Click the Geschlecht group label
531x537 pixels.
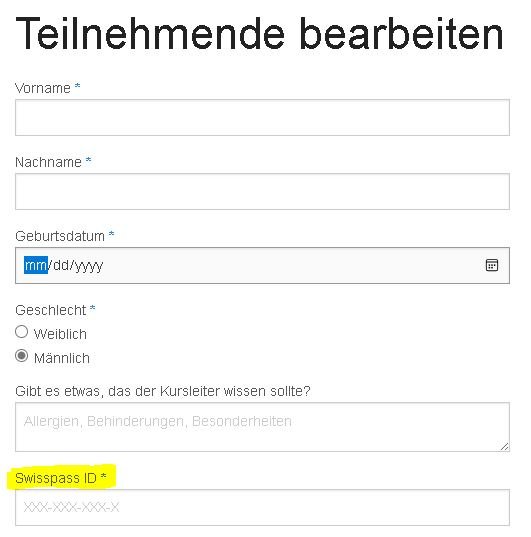(x=51, y=310)
